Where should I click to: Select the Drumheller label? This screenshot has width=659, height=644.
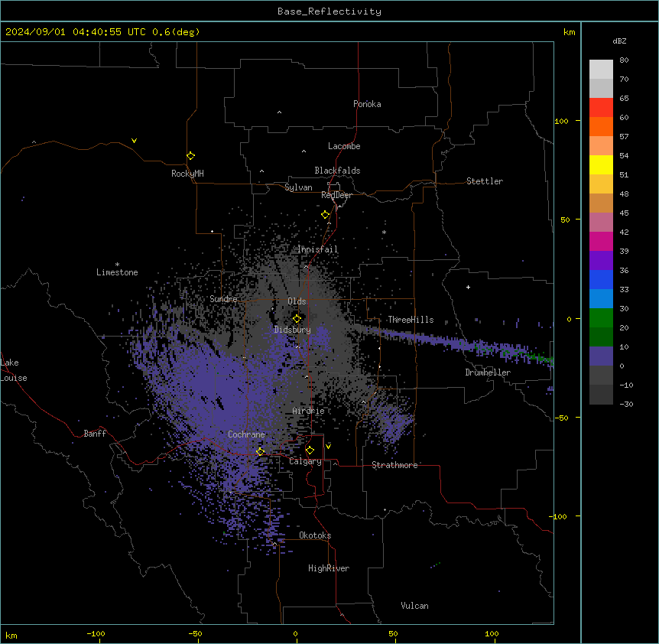(488, 372)
